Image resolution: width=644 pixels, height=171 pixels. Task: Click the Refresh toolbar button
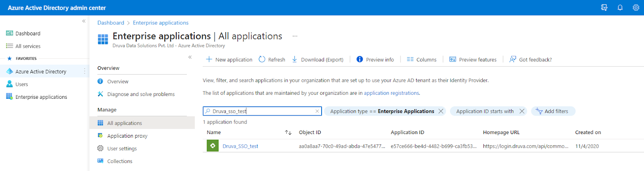pos(272,59)
